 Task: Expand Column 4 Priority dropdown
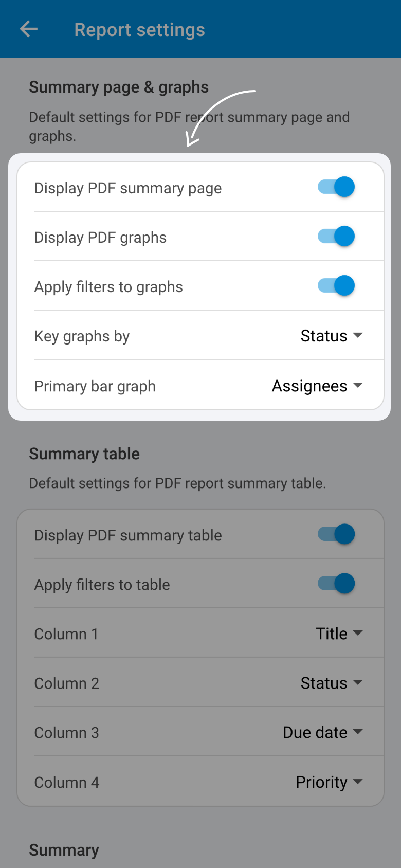(x=330, y=782)
